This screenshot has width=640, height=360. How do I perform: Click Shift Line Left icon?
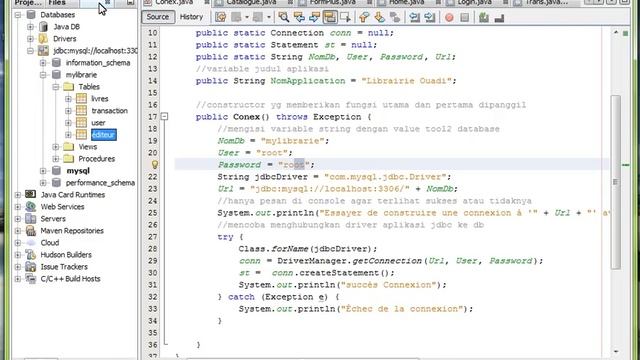[414, 17]
